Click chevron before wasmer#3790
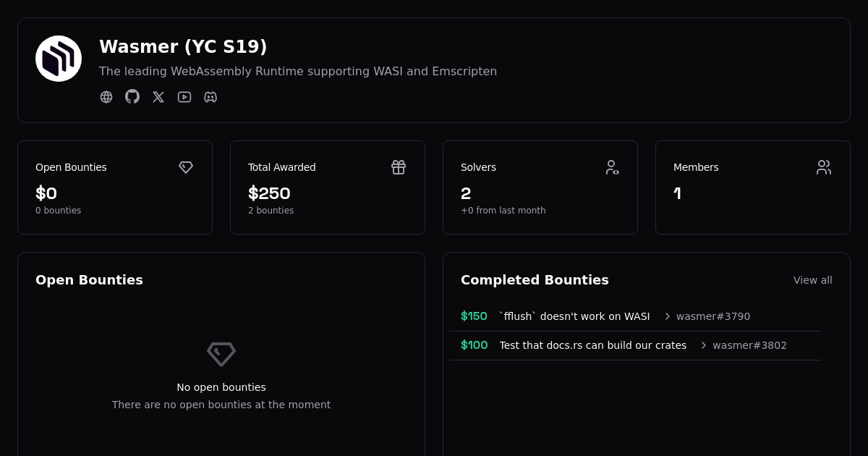This screenshot has height=456, width=868. coord(667,316)
